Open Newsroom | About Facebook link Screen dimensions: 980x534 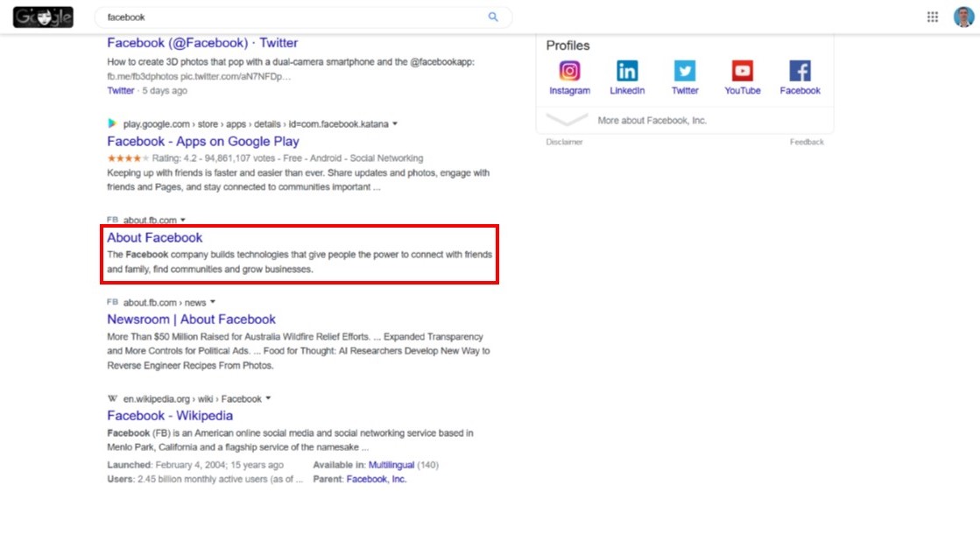coord(191,320)
